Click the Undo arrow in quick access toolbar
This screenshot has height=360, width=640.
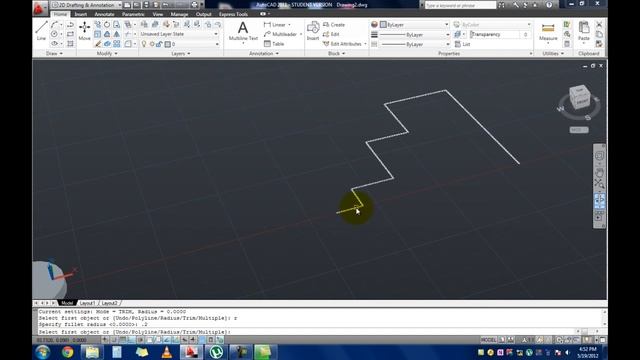point(165,5)
